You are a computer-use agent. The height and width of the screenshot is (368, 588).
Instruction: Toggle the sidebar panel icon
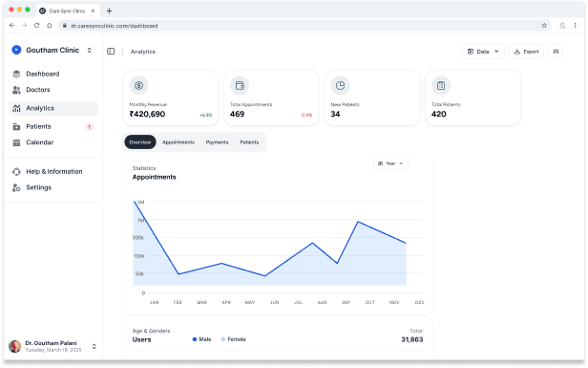pos(111,52)
